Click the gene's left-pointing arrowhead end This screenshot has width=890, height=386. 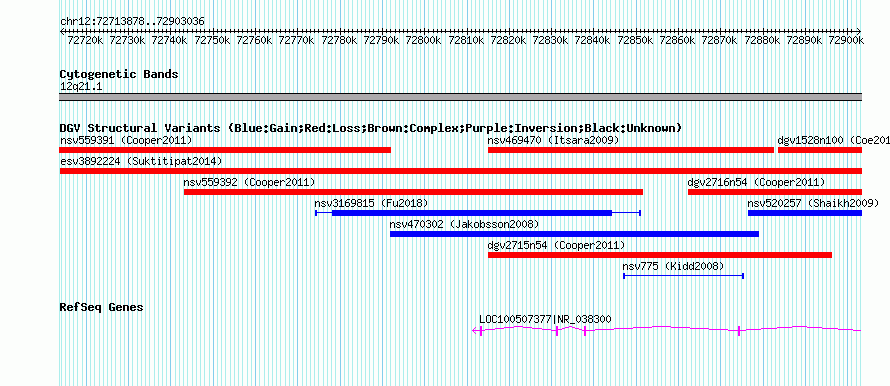476,330
